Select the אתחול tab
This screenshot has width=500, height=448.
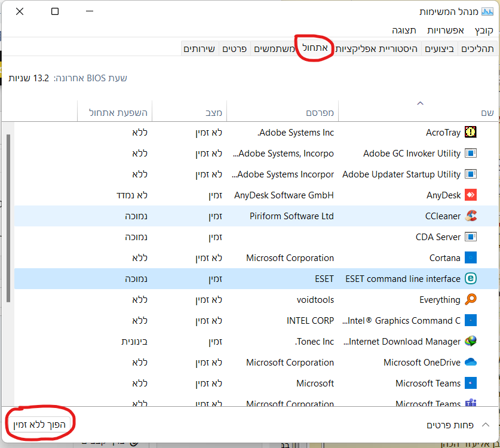pyautogui.click(x=315, y=48)
